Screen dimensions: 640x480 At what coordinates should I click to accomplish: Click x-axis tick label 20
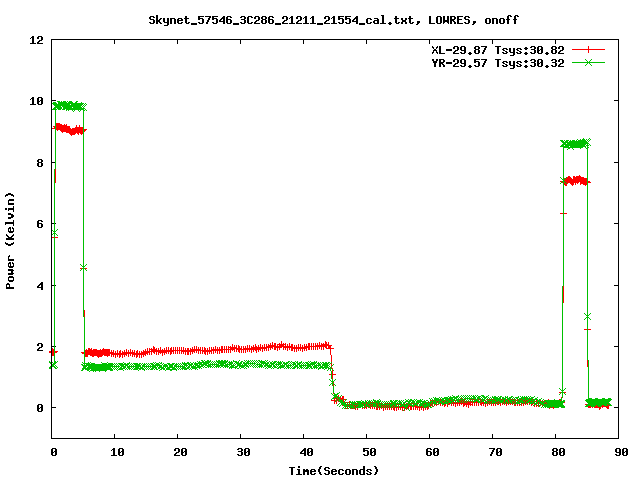(180, 452)
